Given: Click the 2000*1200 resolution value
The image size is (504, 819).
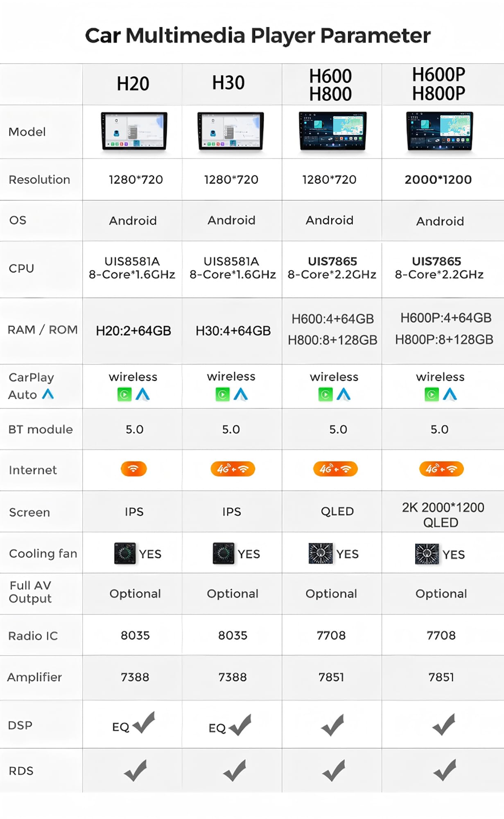Looking at the screenshot, I should tap(438, 179).
